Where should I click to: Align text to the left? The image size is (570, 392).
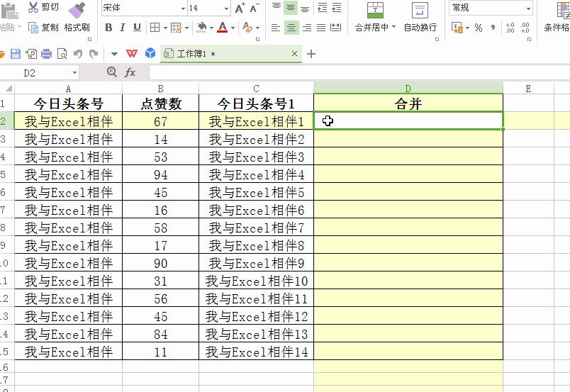(x=276, y=27)
